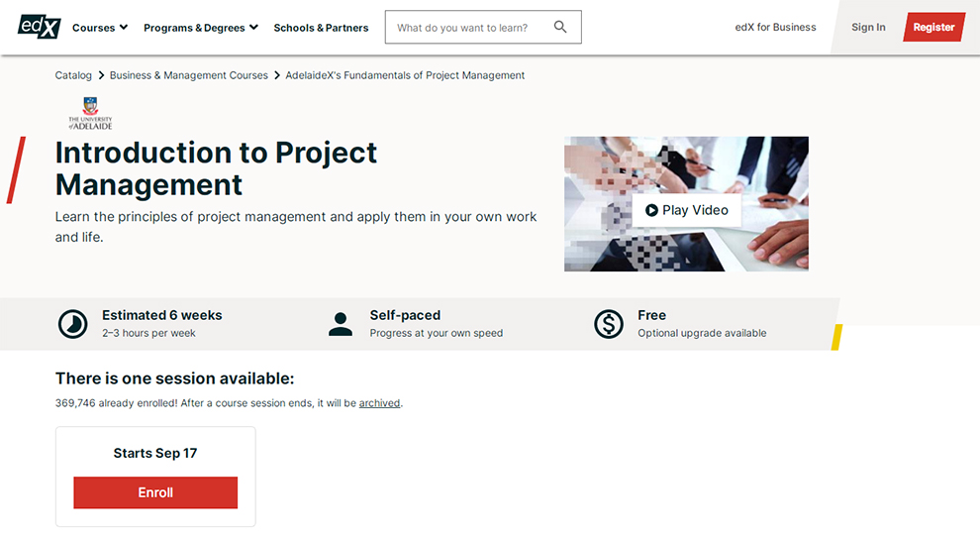Screen dimensions: 980x538
Task: Click the person icon beside Self-paced
Action: pyautogui.click(x=341, y=324)
